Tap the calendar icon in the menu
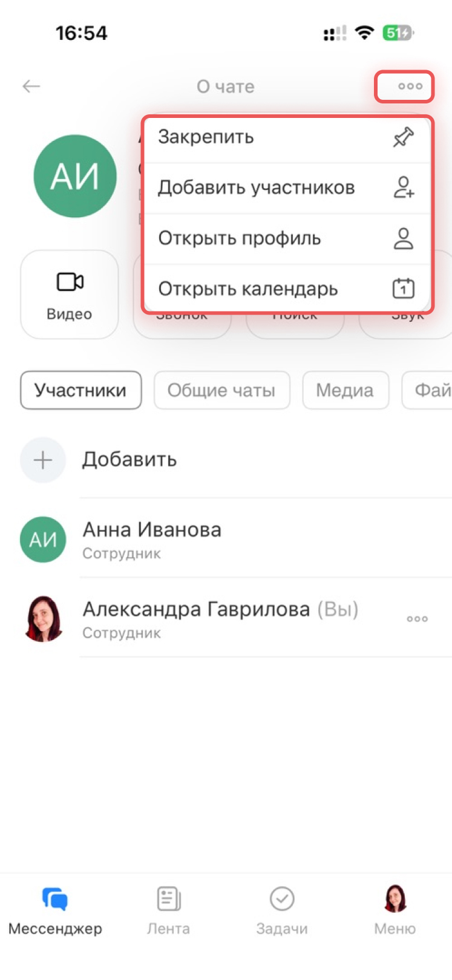The image size is (452, 980). click(x=403, y=289)
